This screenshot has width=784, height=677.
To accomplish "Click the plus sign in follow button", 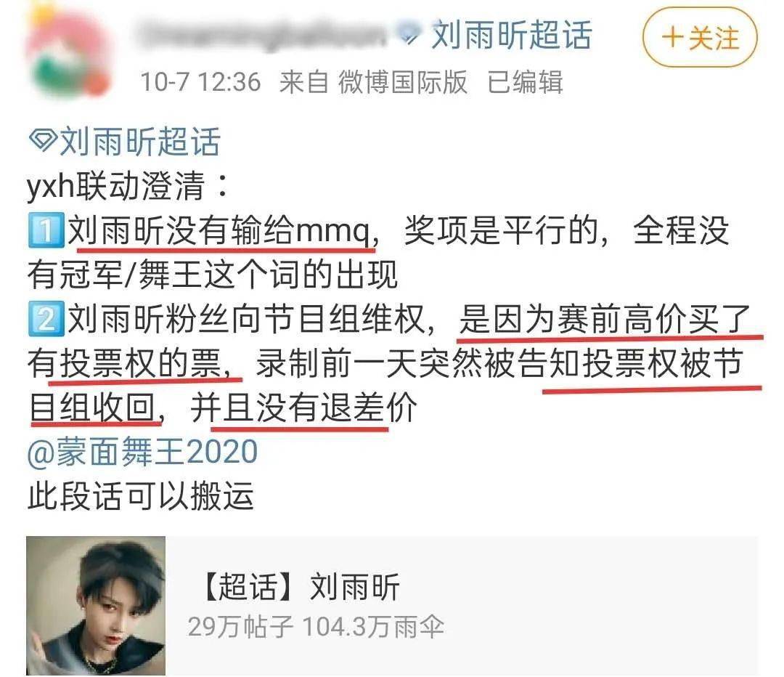I will tap(672, 38).
